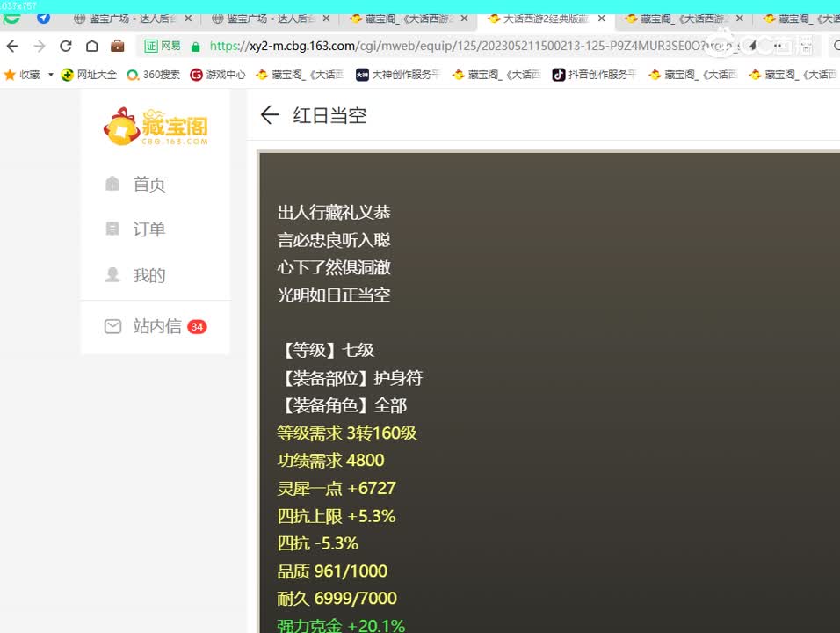
Task: Click the 等级需求 3转160级 text
Action: 347,433
